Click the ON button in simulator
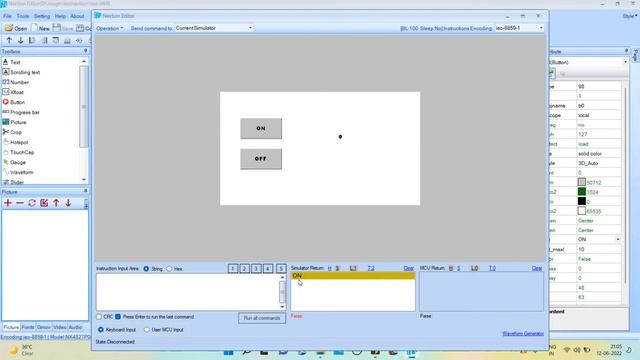640x360 pixels. (x=261, y=129)
